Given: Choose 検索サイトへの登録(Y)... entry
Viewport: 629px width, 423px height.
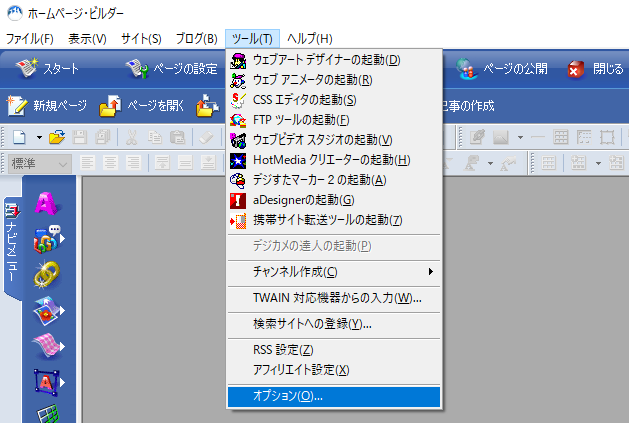Looking at the screenshot, I should pyautogui.click(x=334, y=324).
